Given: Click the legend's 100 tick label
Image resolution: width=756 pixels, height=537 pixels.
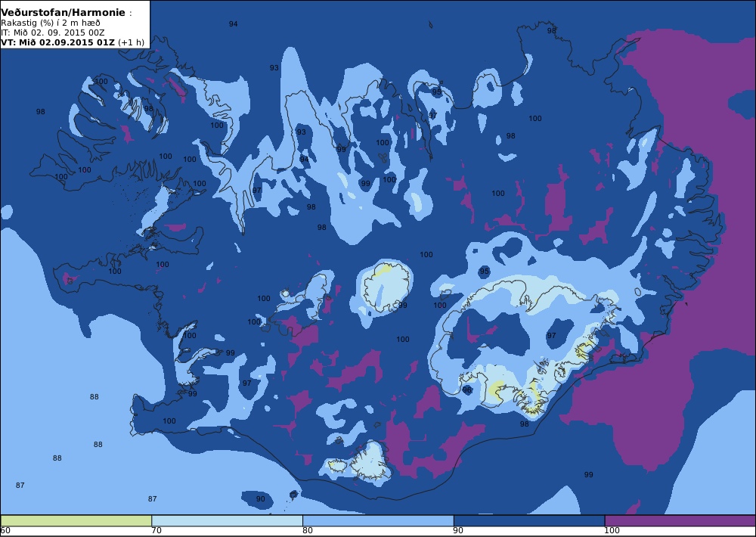Looking at the screenshot, I should click(612, 531).
